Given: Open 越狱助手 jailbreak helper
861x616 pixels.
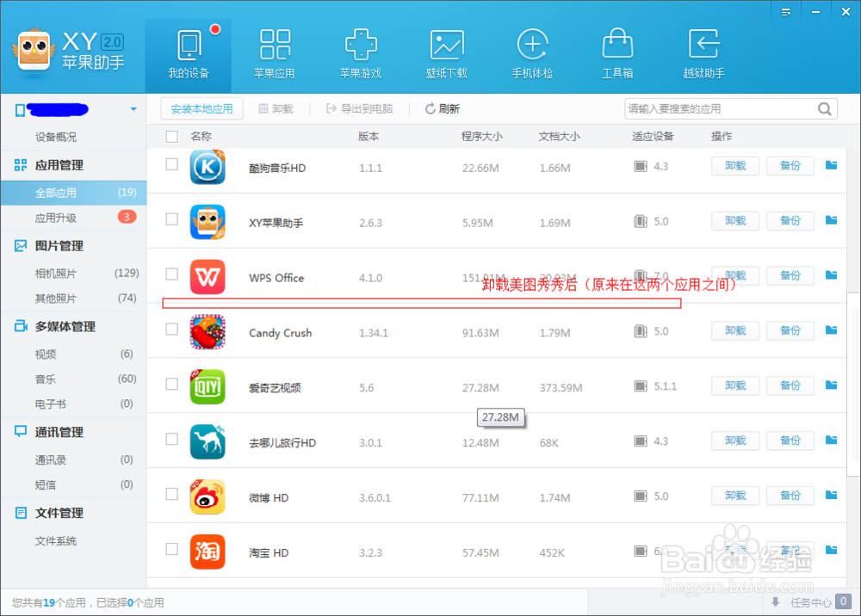Looking at the screenshot, I should pos(703,55).
